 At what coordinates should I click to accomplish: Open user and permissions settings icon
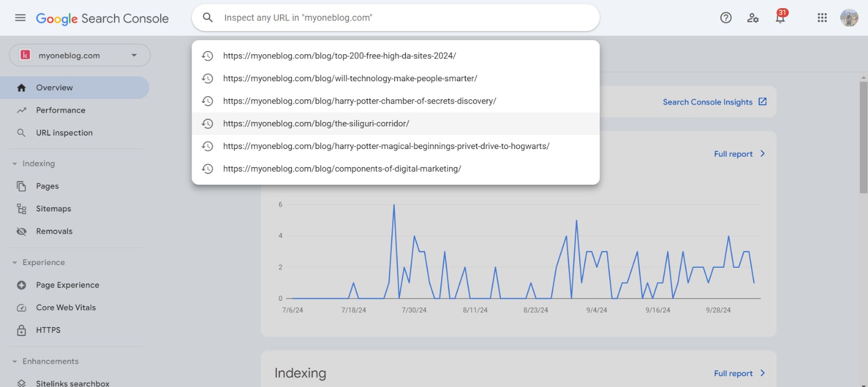(752, 18)
